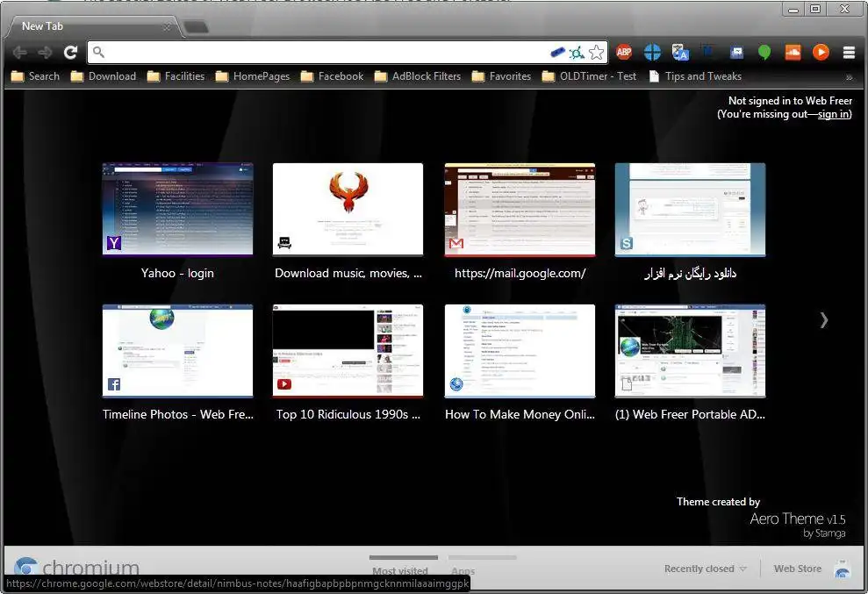Image resolution: width=868 pixels, height=594 pixels.
Task: Open the Google Translate extension icon
Action: point(680,52)
